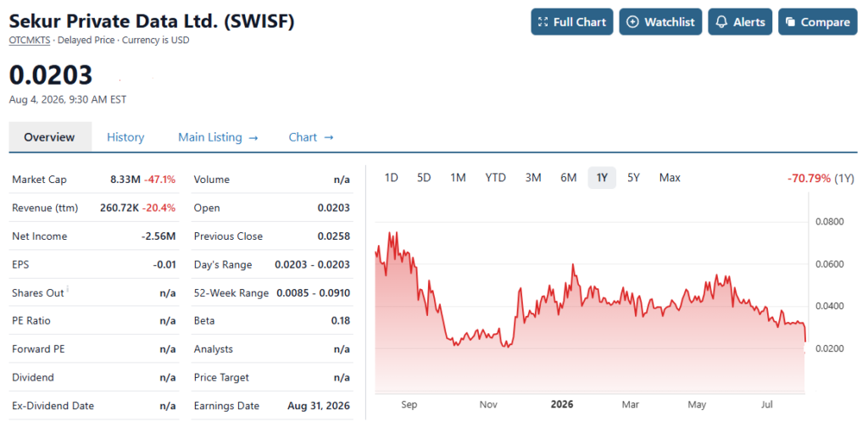Click the Day's Range value
Image resolution: width=868 pixels, height=422 pixels.
[312, 264]
